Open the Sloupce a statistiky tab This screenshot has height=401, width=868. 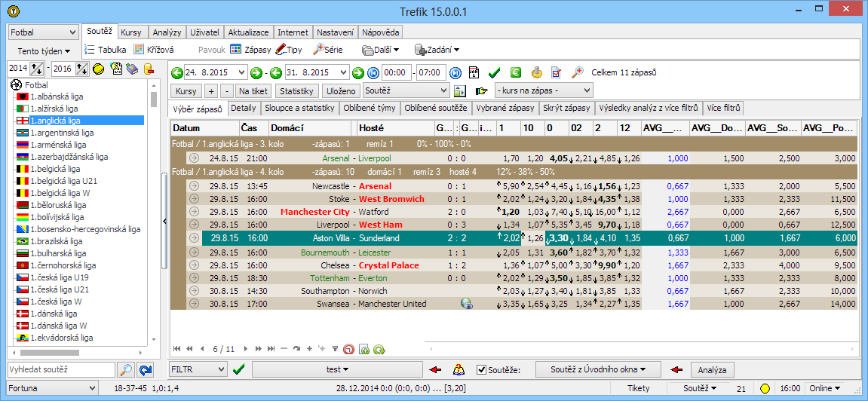(299, 108)
